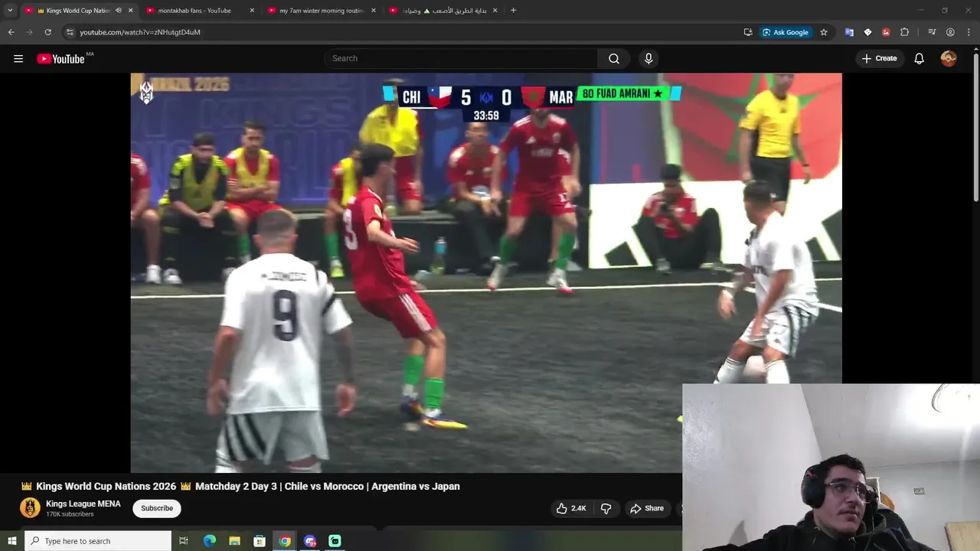
Task: Like the video with 2.4K likes
Action: [571, 508]
